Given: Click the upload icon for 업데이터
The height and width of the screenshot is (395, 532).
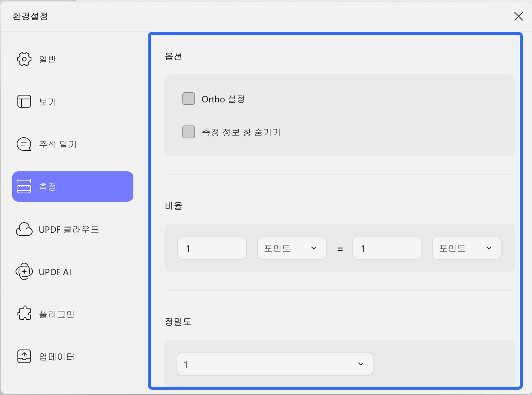Looking at the screenshot, I should tap(24, 356).
